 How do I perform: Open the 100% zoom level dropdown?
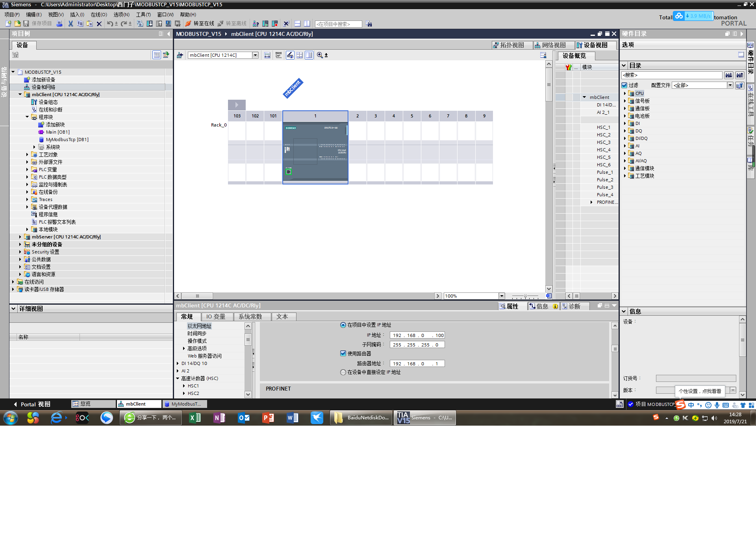(x=502, y=296)
